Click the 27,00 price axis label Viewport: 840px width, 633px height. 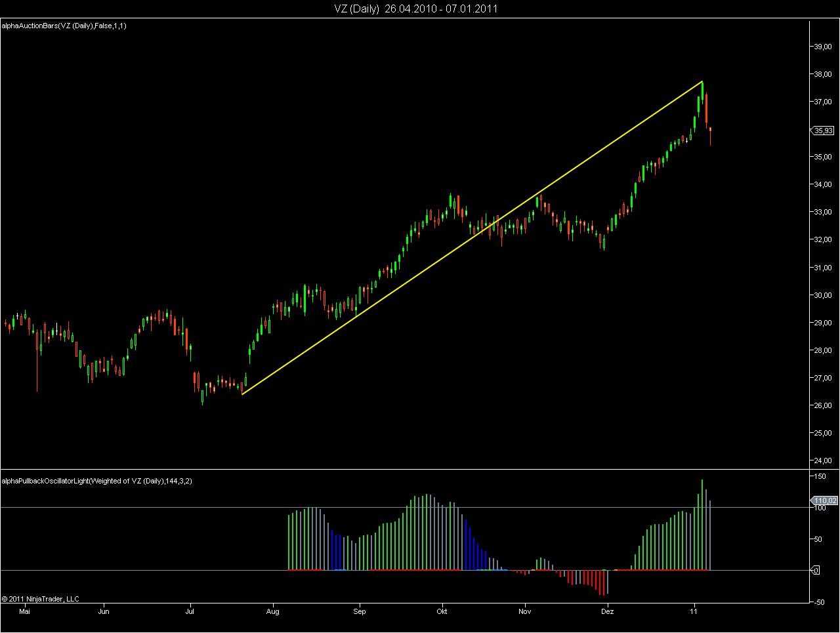pos(823,378)
